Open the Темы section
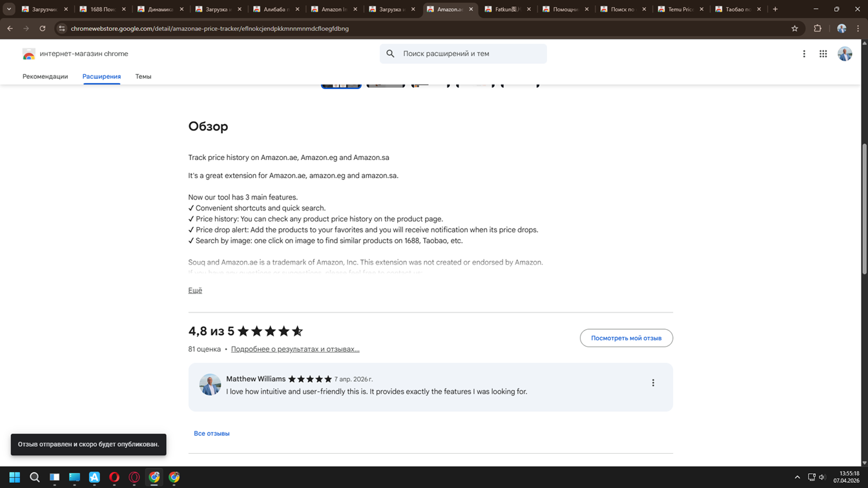868x488 pixels. pyautogui.click(x=143, y=76)
